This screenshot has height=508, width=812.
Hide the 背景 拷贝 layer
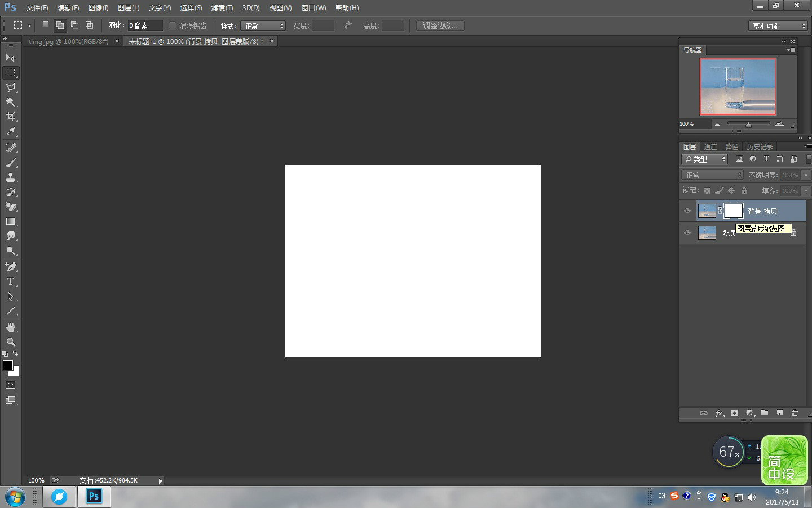coord(687,211)
